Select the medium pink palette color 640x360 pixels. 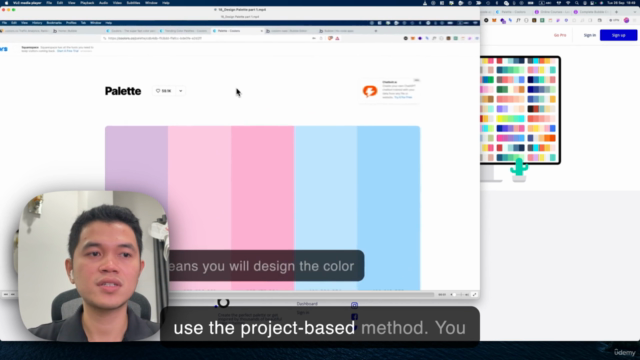262,188
